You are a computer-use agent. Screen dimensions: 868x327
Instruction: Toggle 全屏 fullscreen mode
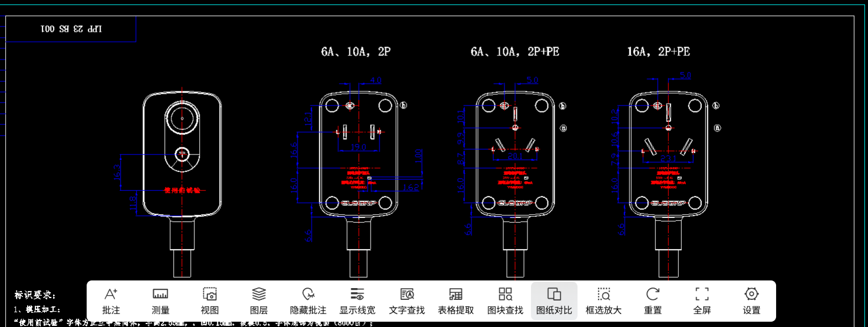tap(702, 300)
